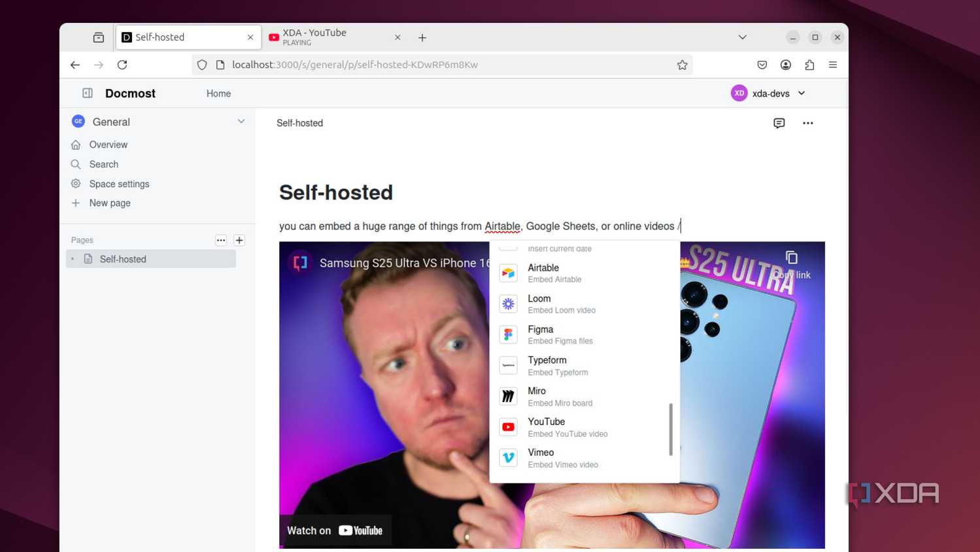The width and height of the screenshot is (980, 552).
Task: List all tabs with the dropdown arrow
Action: tap(743, 37)
